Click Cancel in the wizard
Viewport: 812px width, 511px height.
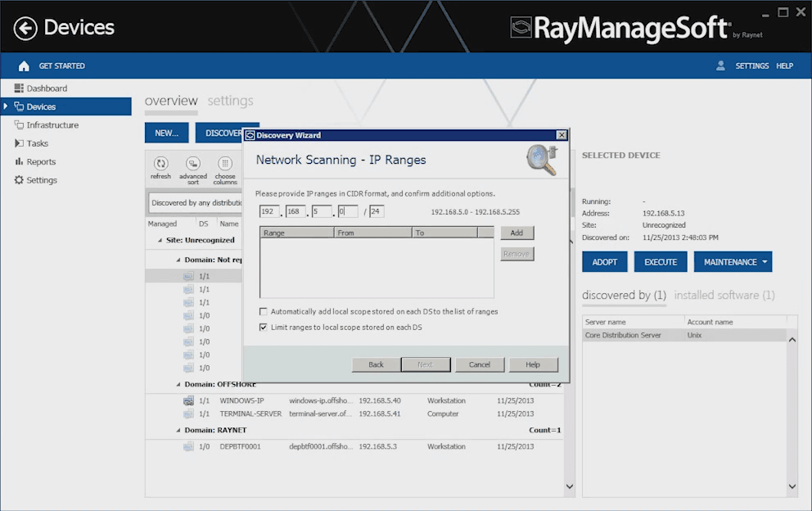480,364
